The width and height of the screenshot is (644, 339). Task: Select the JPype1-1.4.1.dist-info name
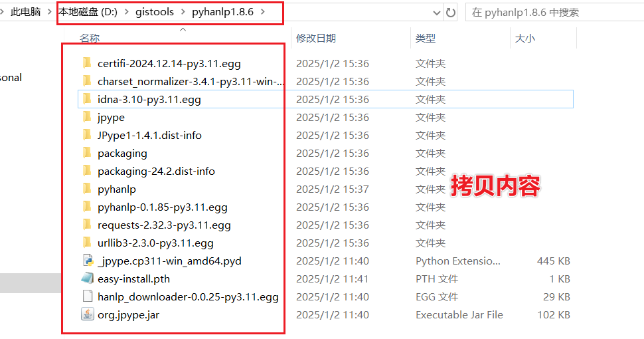(x=149, y=136)
